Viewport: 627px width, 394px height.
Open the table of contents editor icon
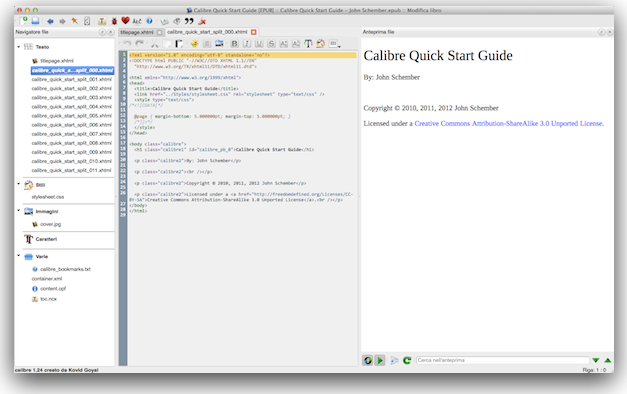click(x=87, y=21)
